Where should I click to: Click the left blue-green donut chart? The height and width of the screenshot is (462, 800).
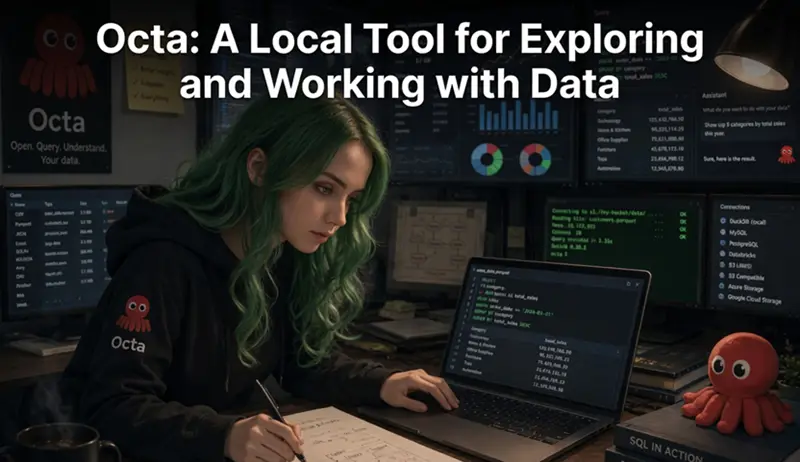486,159
